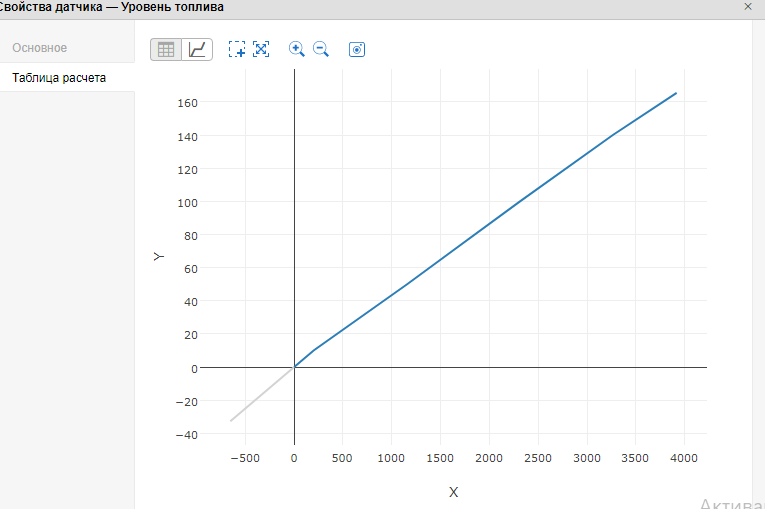Click the 2000 tick on X axis
The width and height of the screenshot is (765, 509).
pyautogui.click(x=489, y=458)
